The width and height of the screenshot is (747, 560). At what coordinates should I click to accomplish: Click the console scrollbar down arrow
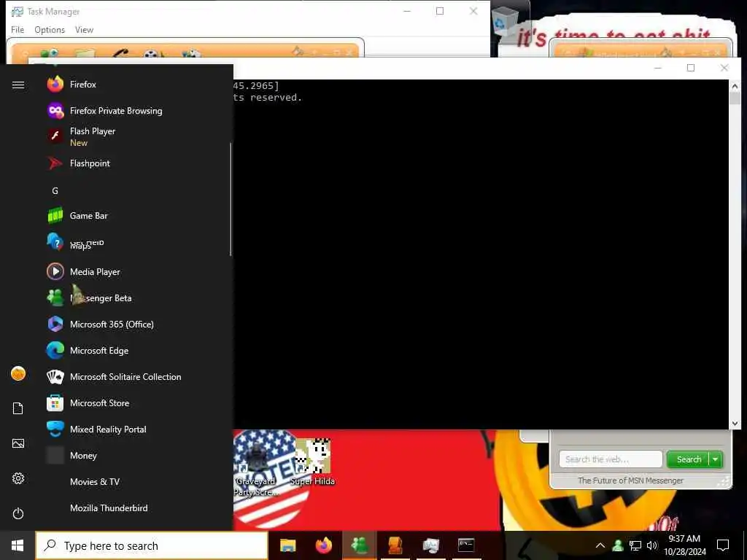pos(735,424)
